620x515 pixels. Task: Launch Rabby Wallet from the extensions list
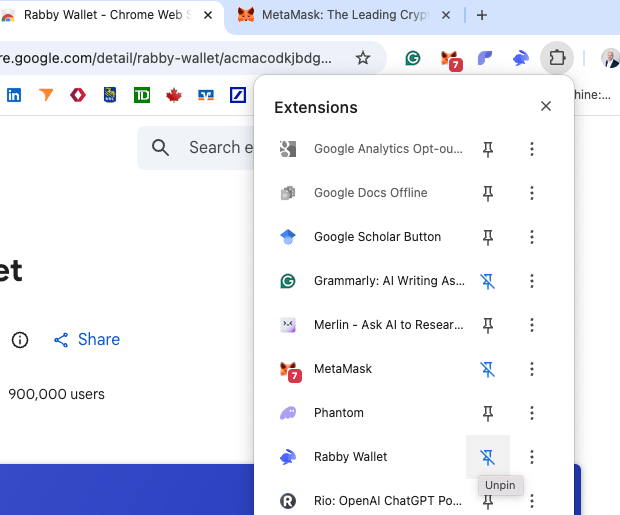(370, 457)
